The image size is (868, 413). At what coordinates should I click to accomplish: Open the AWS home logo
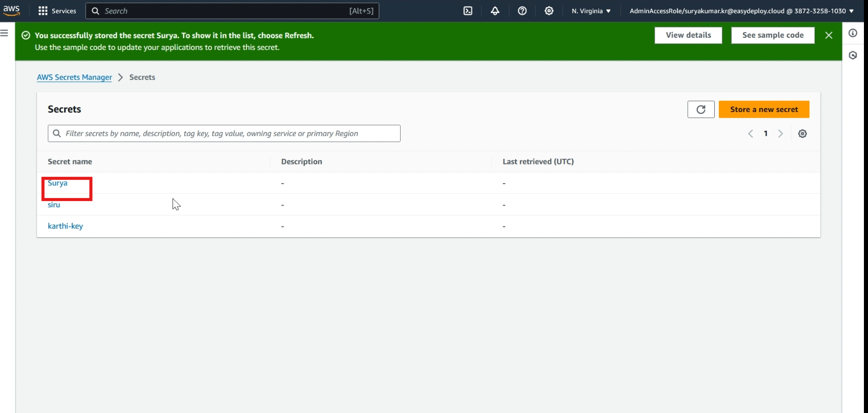11,10
